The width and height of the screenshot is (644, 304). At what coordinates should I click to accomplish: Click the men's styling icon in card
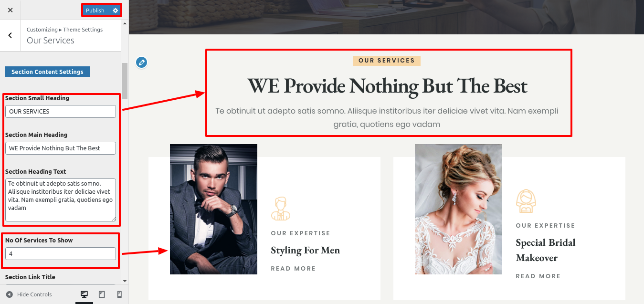click(x=281, y=208)
